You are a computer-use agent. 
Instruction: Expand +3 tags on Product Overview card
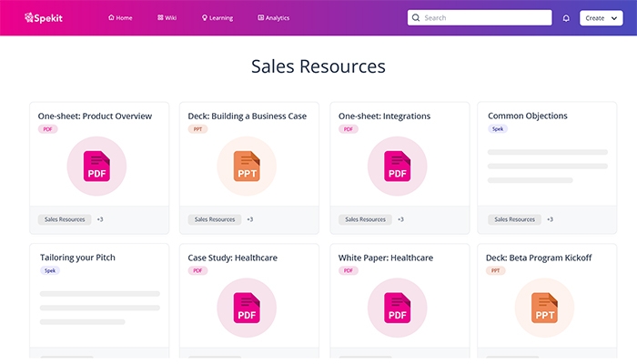click(100, 219)
